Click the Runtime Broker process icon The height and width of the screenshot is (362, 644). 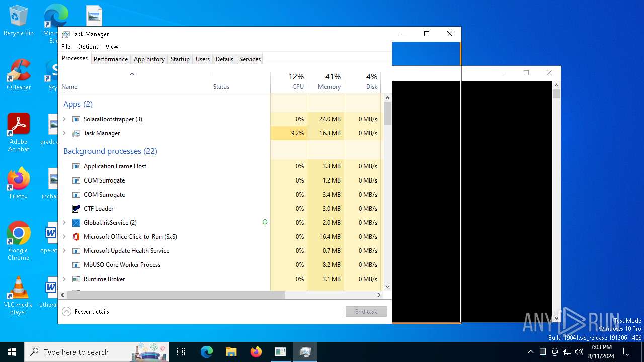(x=76, y=279)
